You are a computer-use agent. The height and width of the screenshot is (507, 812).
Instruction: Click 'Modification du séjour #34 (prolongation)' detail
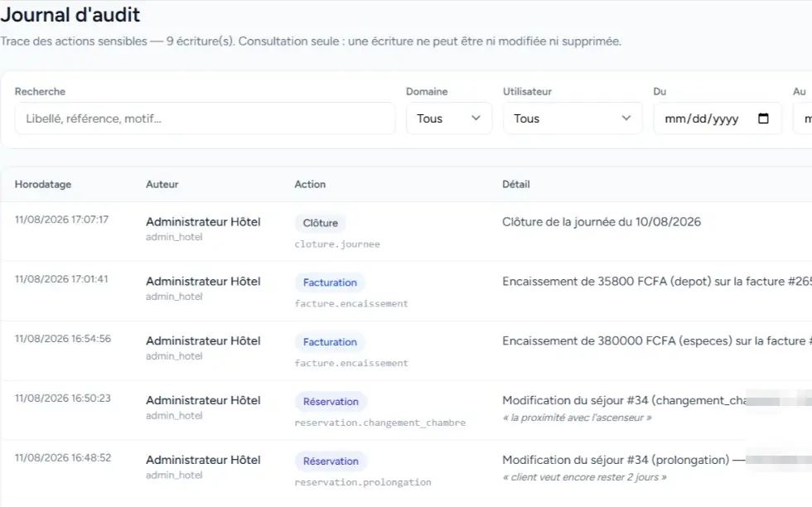[616, 461]
